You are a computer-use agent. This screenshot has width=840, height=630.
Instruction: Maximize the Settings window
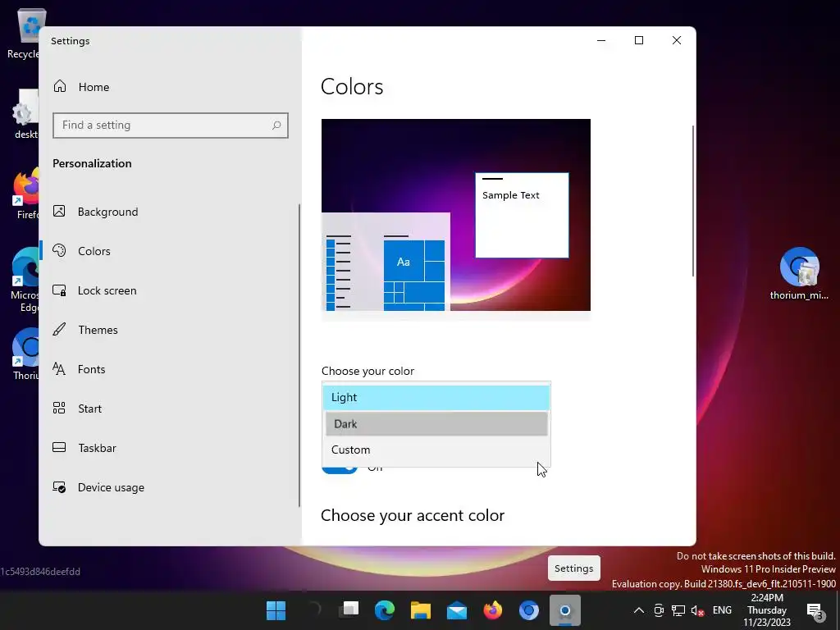pos(639,40)
